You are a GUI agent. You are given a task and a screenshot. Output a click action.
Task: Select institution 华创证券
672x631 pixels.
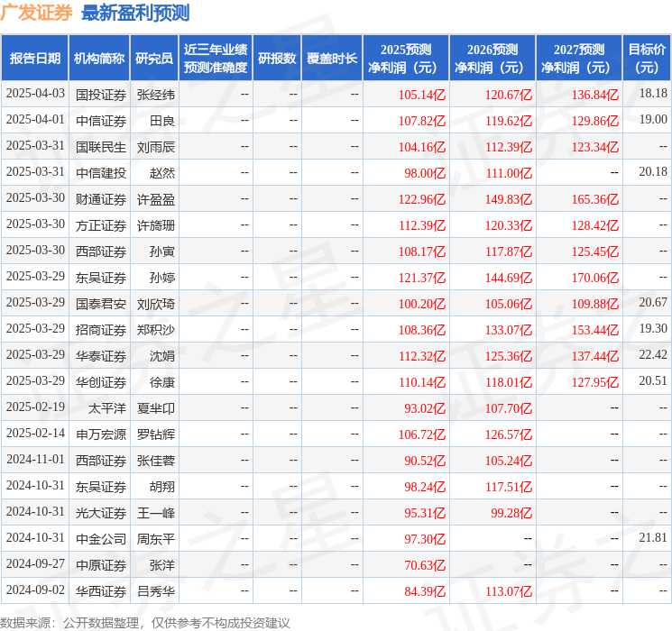pos(101,382)
